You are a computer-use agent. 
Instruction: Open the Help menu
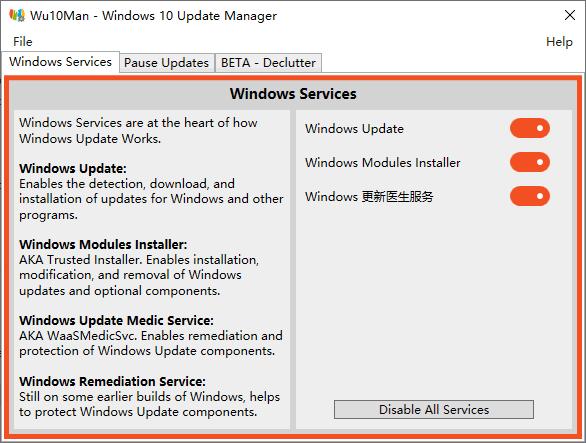pyautogui.click(x=559, y=41)
